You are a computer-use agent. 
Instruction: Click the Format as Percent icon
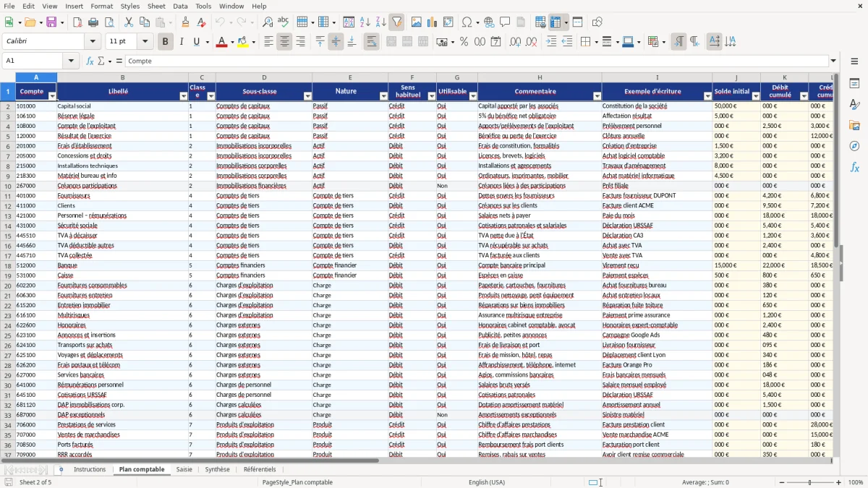(x=464, y=42)
